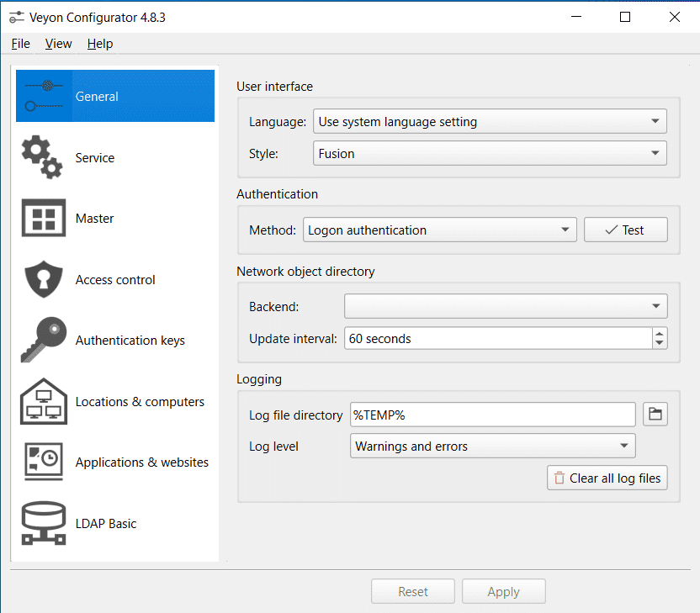
Task: Click the 'Log file directory' label
Action: pos(296,415)
